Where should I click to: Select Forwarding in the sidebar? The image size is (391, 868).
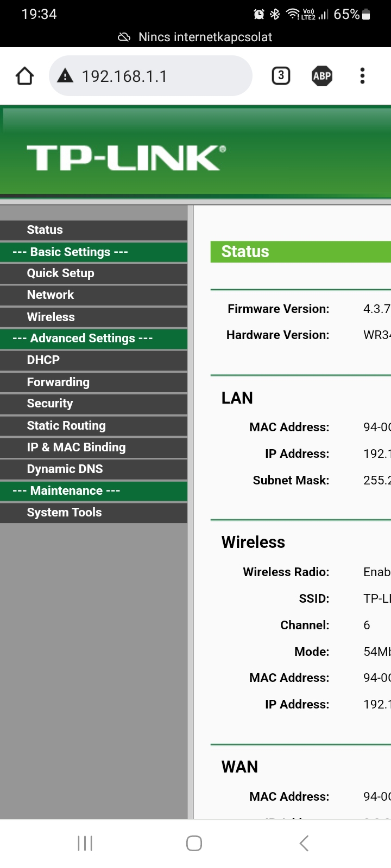[x=58, y=382]
